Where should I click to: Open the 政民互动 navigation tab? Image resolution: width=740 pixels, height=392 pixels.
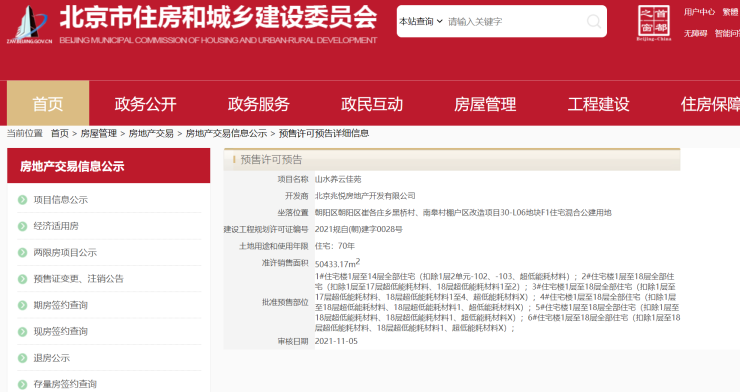coord(372,104)
